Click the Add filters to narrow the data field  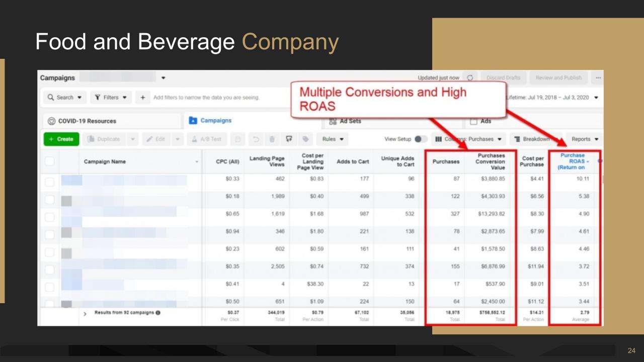[x=205, y=97]
